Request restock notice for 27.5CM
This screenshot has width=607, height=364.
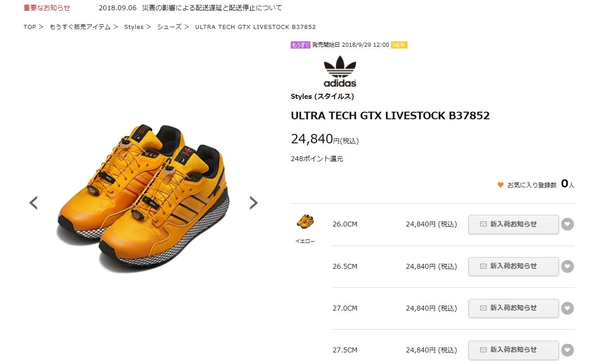coord(513,350)
